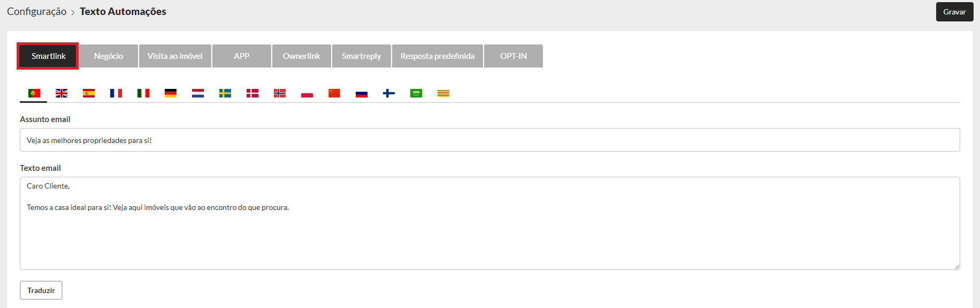Click the 'Assunto email' label
The width and height of the screenshot is (980, 308).
[45, 119]
